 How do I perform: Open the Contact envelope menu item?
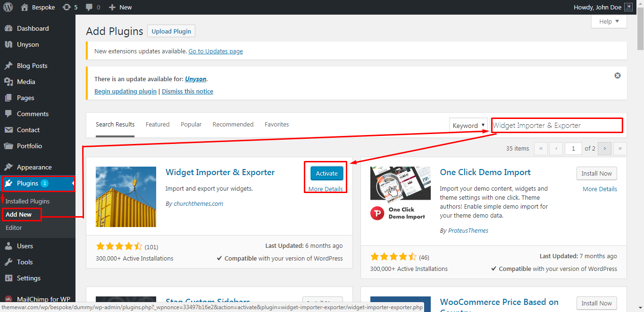[38, 130]
